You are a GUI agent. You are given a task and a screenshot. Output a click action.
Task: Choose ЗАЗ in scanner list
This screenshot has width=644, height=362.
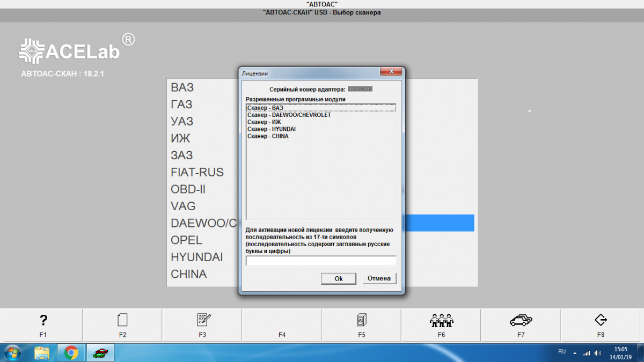click(x=182, y=155)
